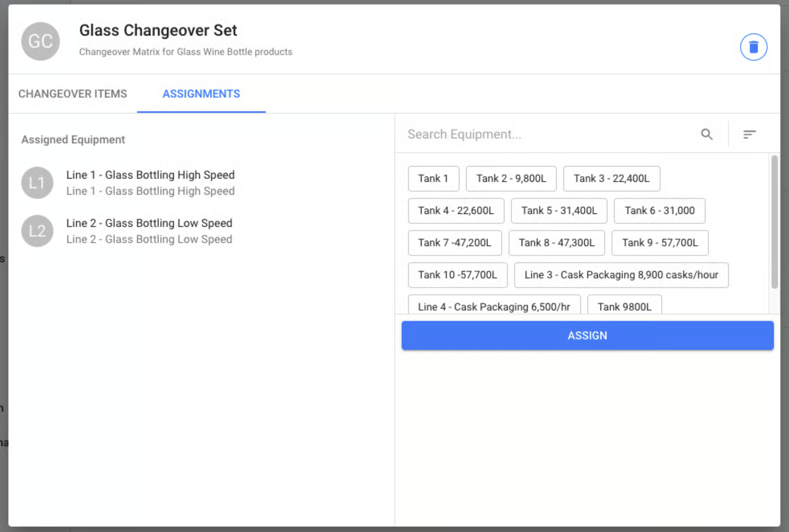Click the GC avatar circle
The width and height of the screenshot is (789, 532).
[x=40, y=41]
